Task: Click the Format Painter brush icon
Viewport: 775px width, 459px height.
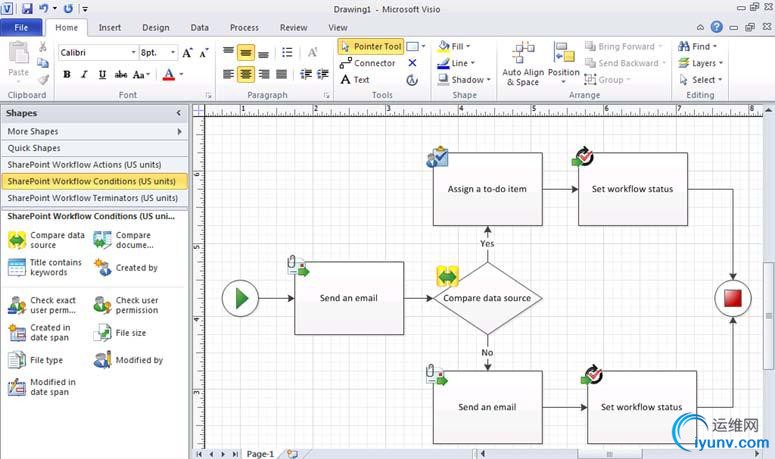Action: (x=43, y=79)
